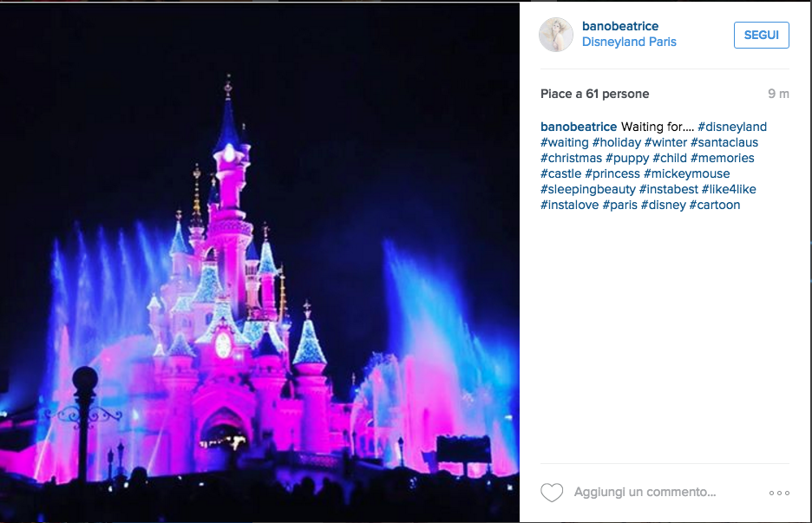Open the #cartoon hashtag
This screenshot has height=523, width=812.
[x=714, y=205]
